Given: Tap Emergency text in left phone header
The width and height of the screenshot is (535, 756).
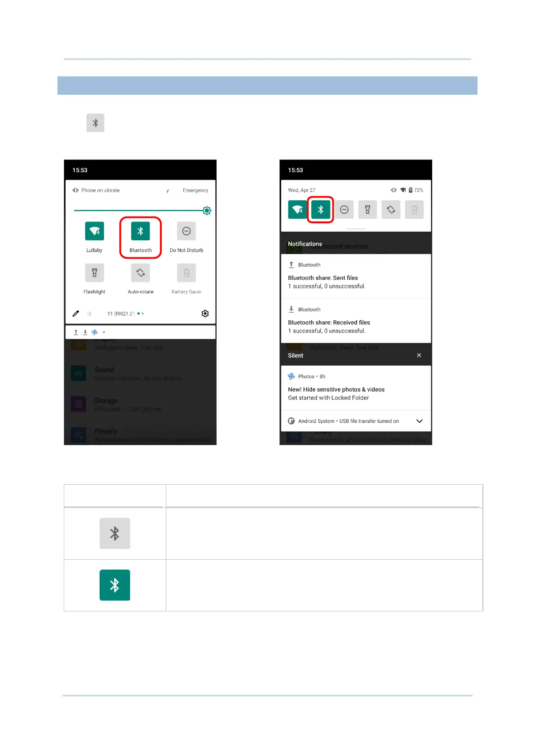Looking at the screenshot, I should click(x=195, y=190).
